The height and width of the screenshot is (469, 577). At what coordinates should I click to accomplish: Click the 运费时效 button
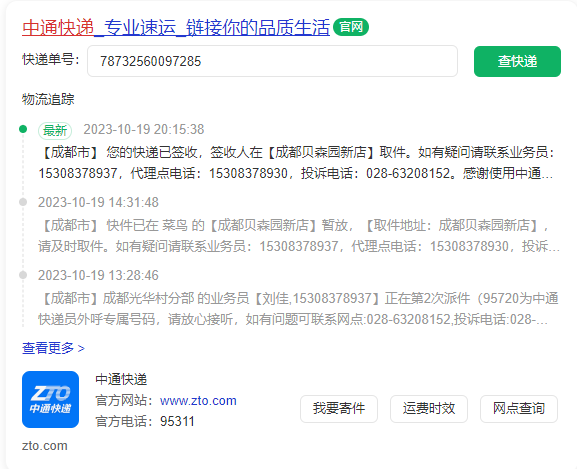tap(429, 409)
